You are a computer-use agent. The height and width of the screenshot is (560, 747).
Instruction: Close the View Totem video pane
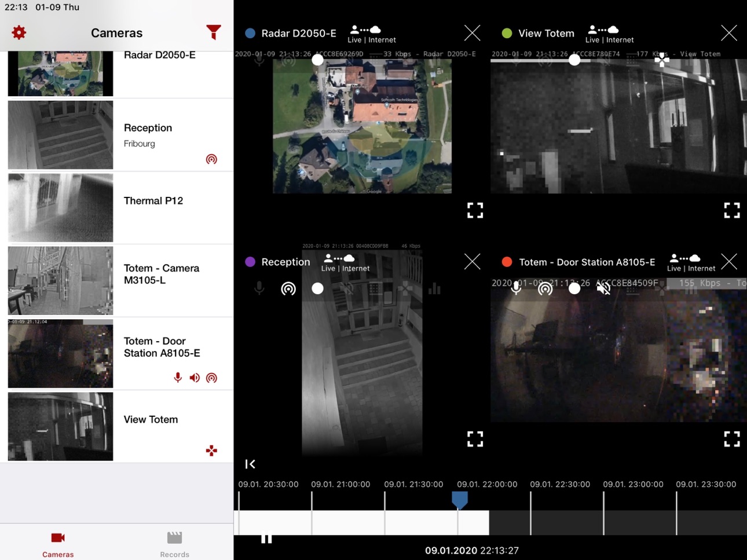pos(729,33)
